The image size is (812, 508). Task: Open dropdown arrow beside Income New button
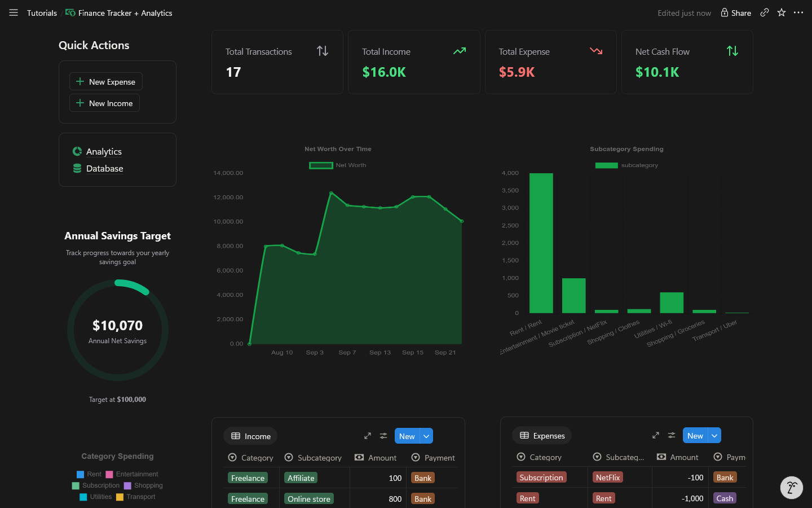point(426,436)
